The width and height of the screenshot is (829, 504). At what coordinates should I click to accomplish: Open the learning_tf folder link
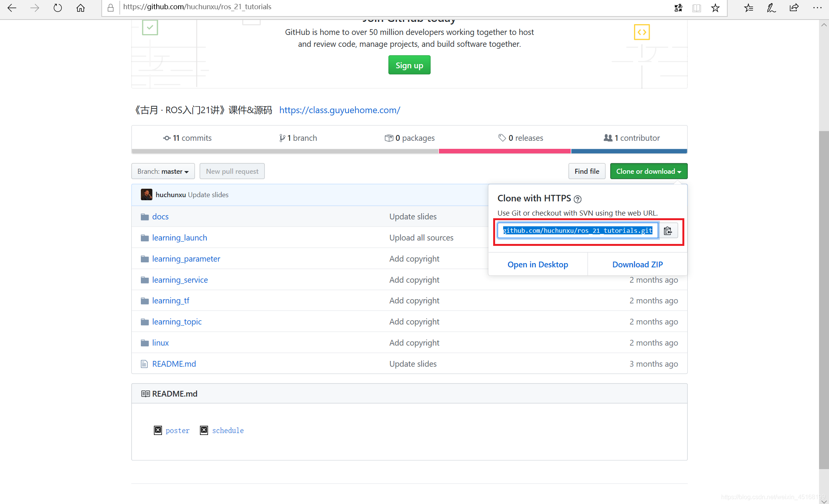pos(171,300)
